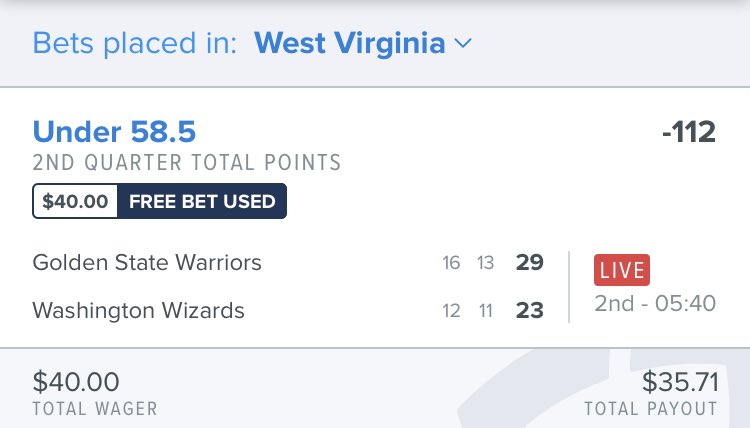Click the Warriors total score 29
Screen dimensions: 750x428
(x=529, y=263)
